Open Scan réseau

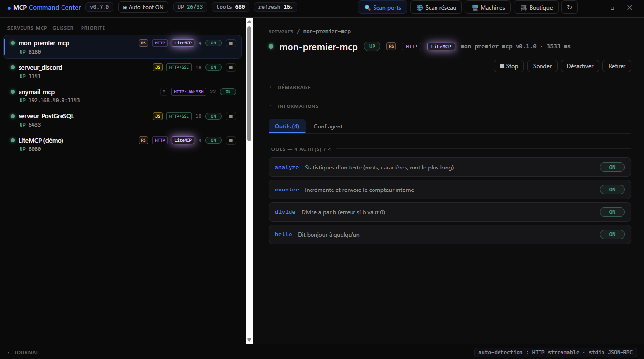click(x=436, y=7)
